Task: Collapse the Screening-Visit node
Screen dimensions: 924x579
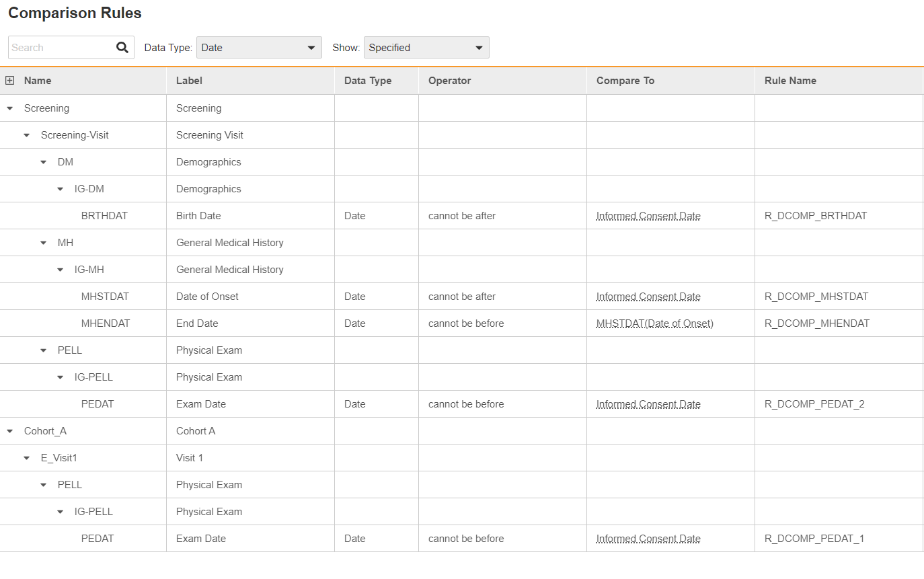Action: 27,135
